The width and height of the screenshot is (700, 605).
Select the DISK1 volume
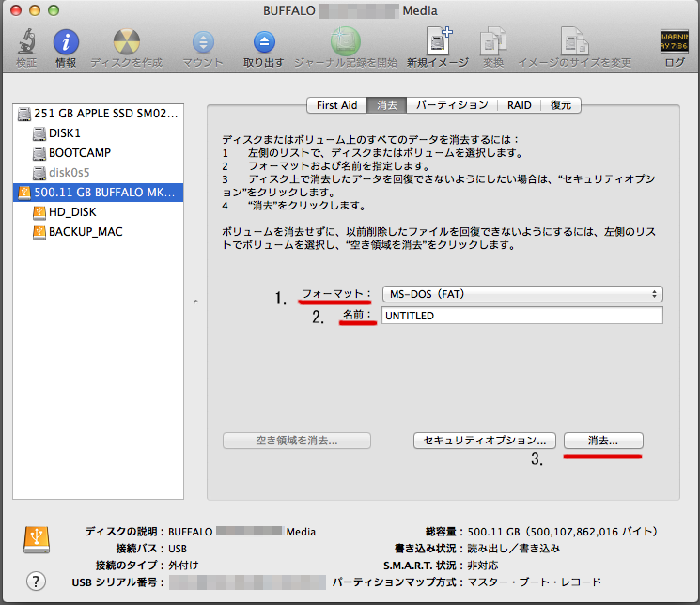[x=99, y=133]
